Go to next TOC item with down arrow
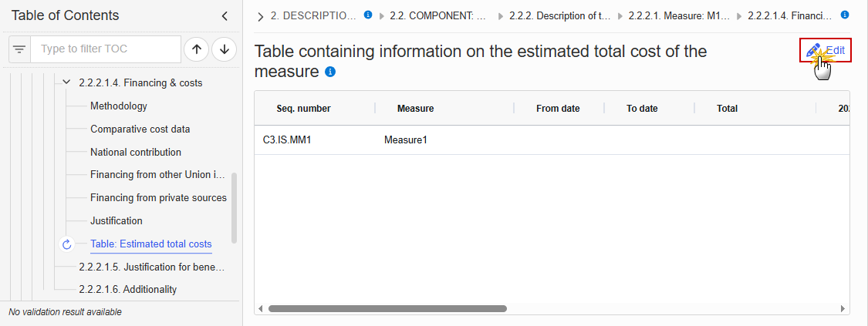This screenshot has height=326, width=868. point(224,49)
